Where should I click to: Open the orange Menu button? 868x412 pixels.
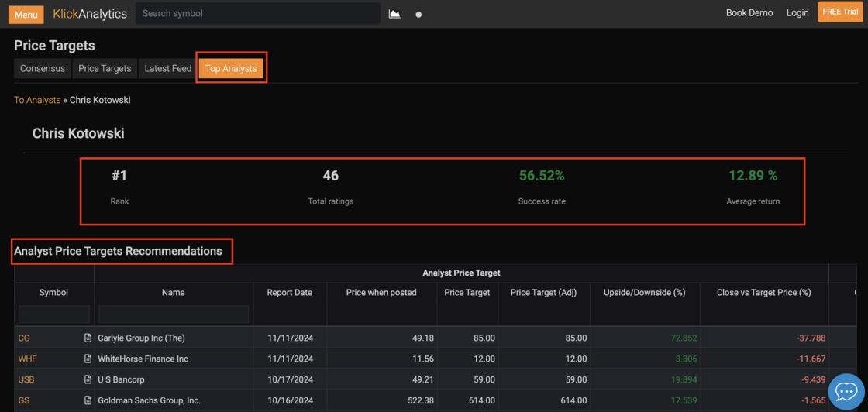tap(26, 15)
